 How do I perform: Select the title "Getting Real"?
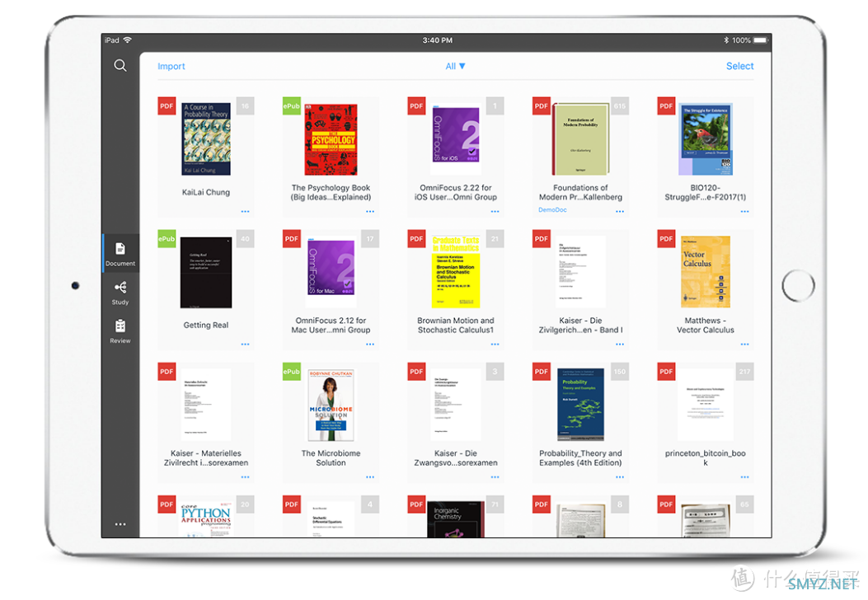pos(206,325)
